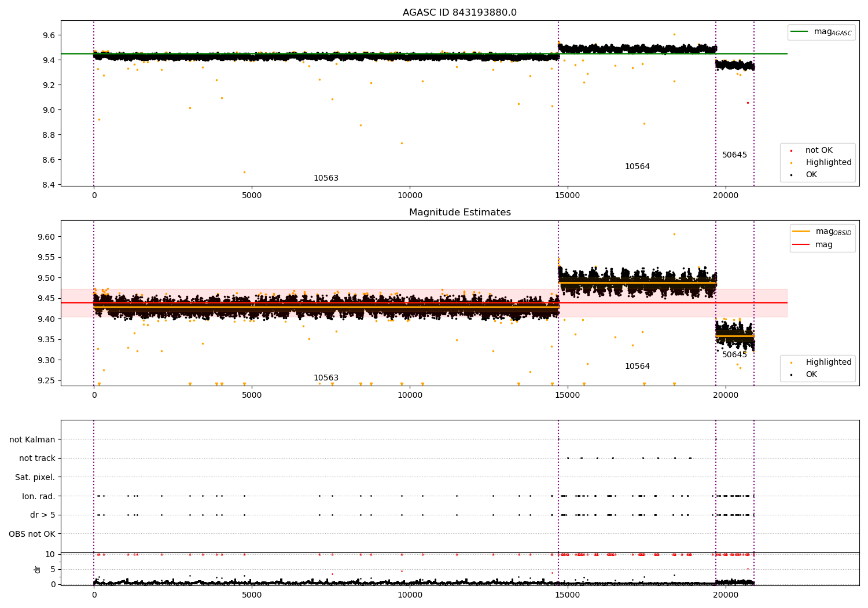Click 'OK' legend entry in middle plot
This screenshot has width=868, height=608.
804,375
